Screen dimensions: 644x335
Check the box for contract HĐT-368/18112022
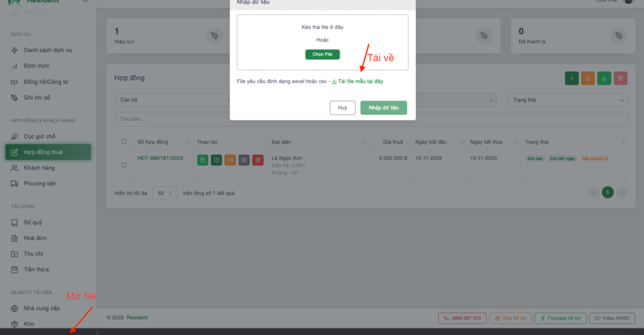click(x=123, y=165)
